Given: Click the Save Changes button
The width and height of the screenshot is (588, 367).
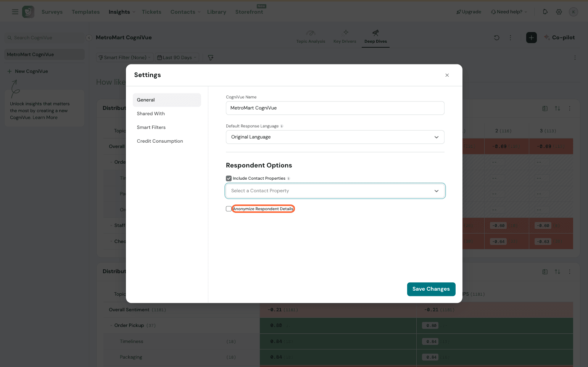Looking at the screenshot, I should (x=431, y=289).
